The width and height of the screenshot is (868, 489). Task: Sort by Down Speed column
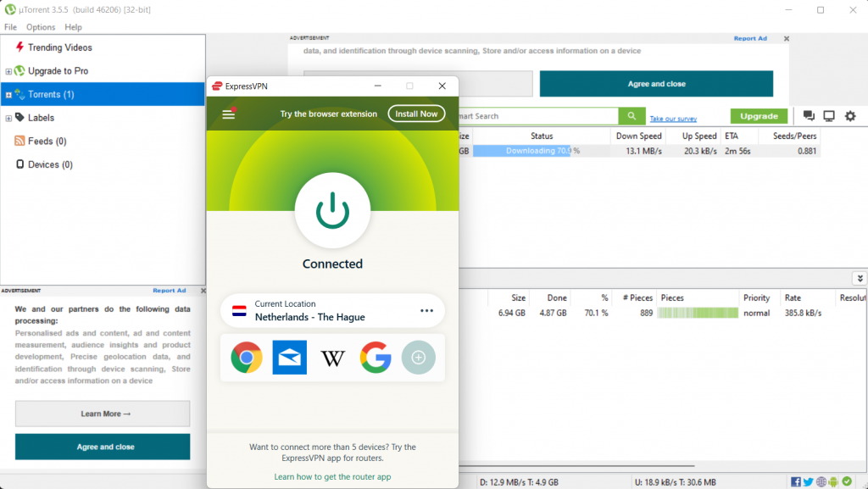tap(638, 136)
